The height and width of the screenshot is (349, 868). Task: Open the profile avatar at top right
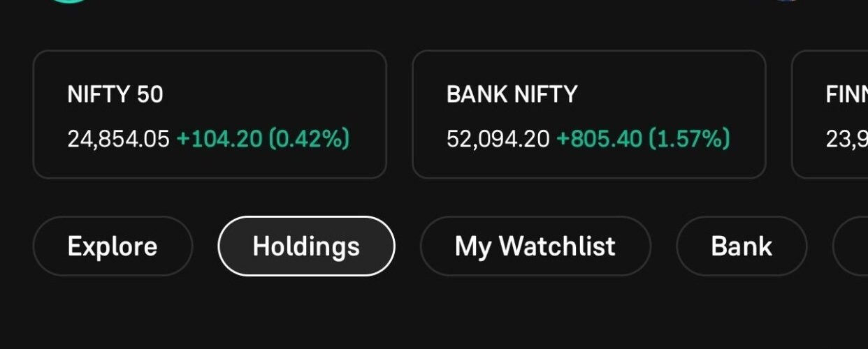click(786, 2)
